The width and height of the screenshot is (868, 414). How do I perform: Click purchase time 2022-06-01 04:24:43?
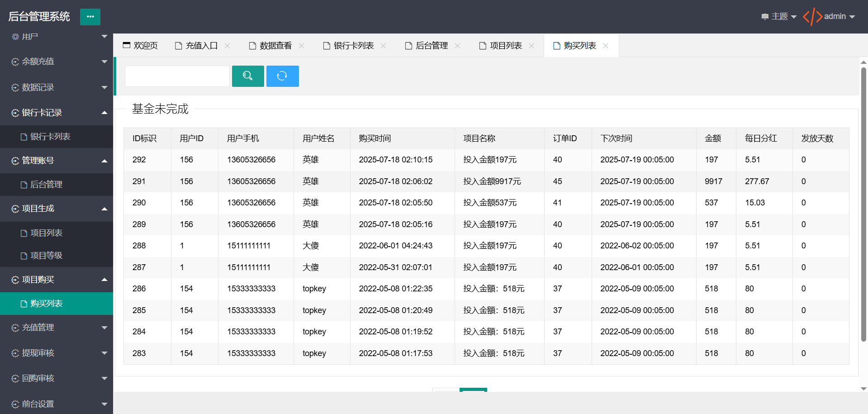[396, 246]
